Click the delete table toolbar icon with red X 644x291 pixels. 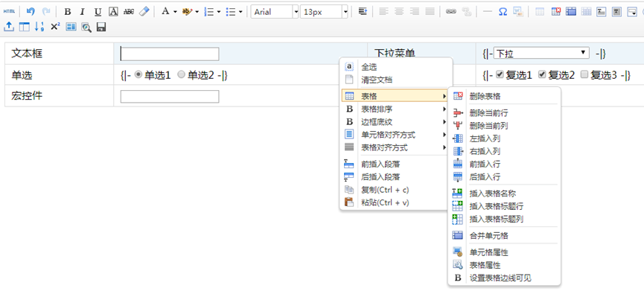coord(555,11)
